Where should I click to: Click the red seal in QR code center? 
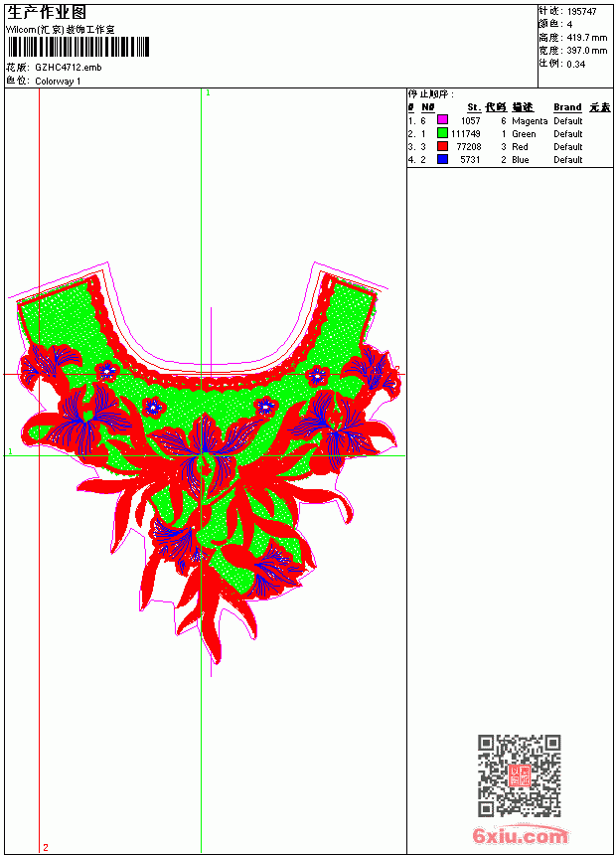519,775
